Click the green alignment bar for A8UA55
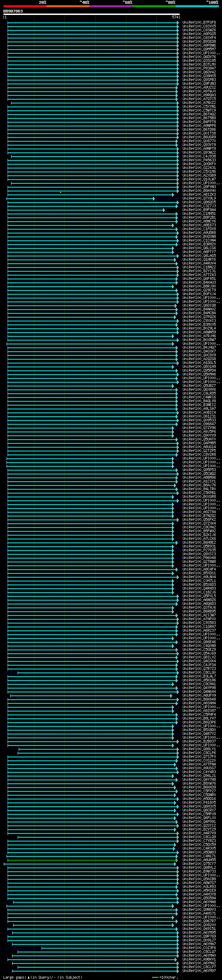The image size is (222, 980). pyautogui.click(x=92, y=860)
